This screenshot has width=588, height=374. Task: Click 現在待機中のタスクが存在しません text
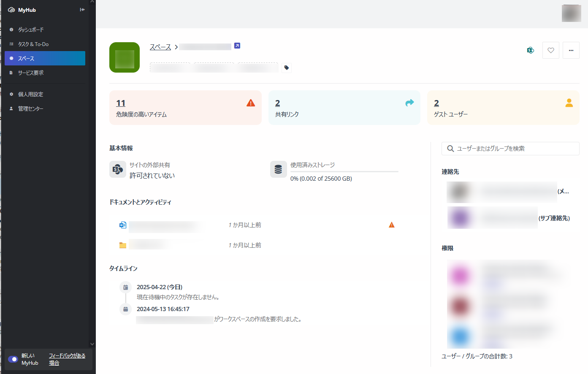coord(178,297)
